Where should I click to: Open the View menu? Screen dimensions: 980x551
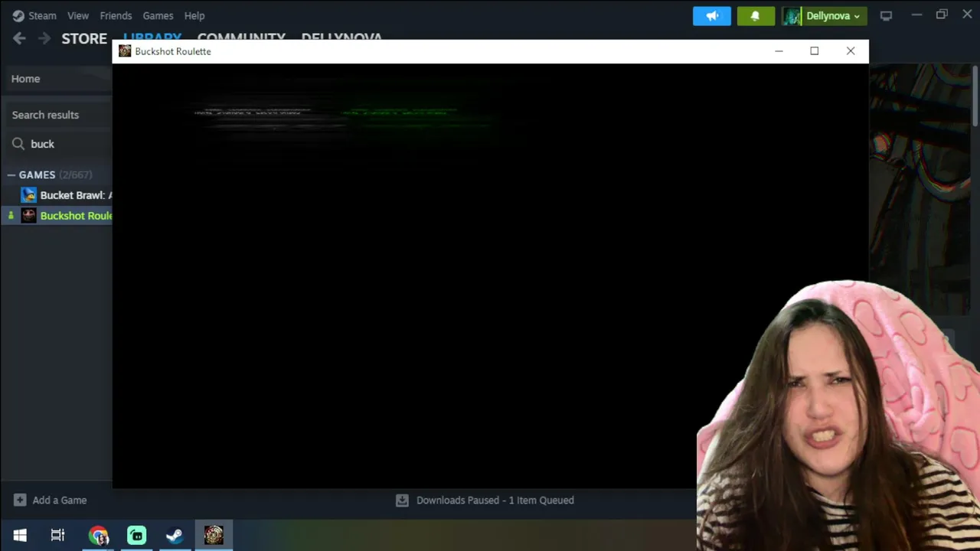tap(78, 15)
